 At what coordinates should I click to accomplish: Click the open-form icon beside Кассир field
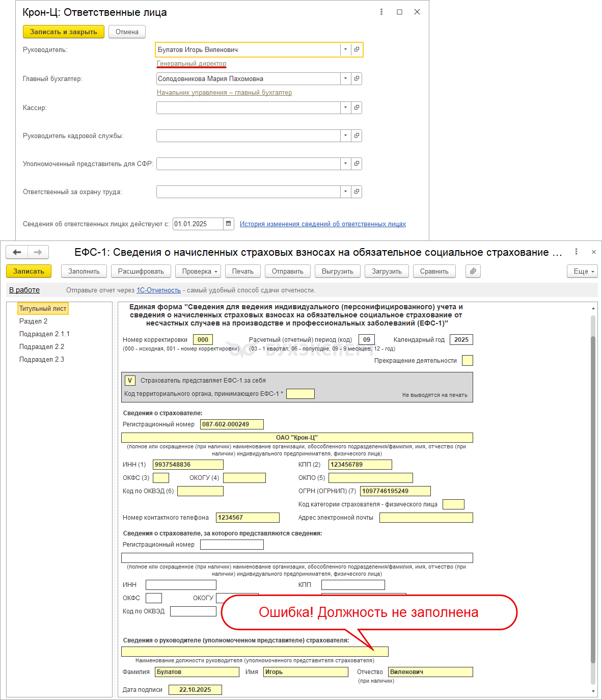coord(357,107)
